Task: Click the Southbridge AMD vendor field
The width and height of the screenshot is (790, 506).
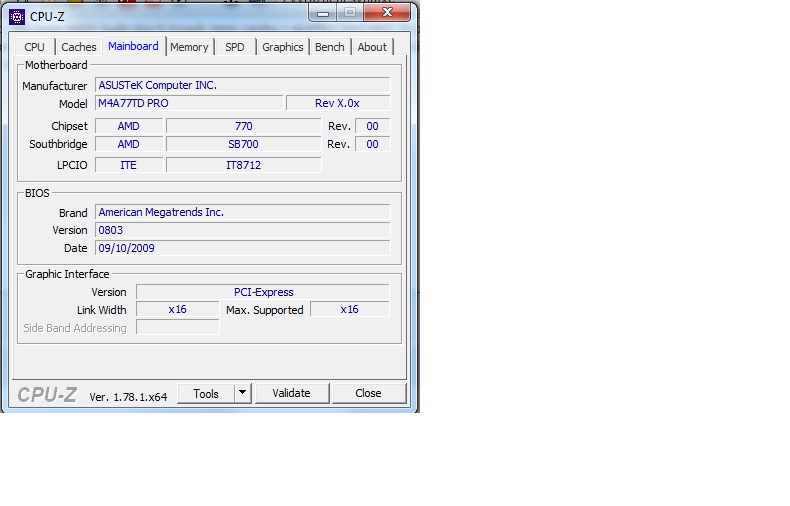Action: click(x=129, y=144)
